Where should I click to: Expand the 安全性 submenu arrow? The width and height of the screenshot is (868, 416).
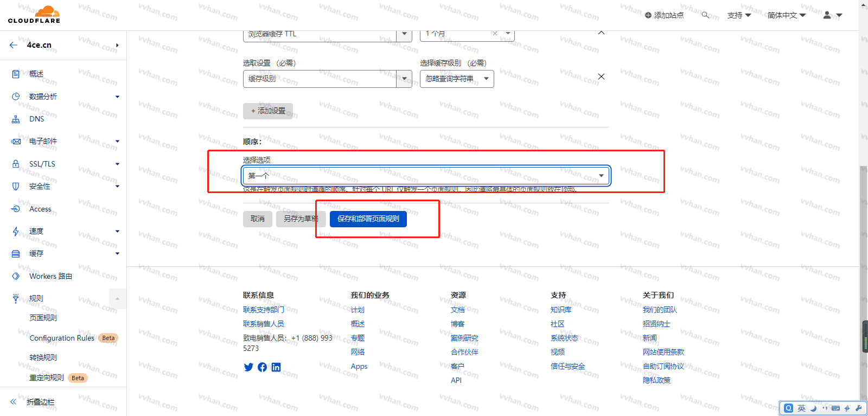point(117,186)
